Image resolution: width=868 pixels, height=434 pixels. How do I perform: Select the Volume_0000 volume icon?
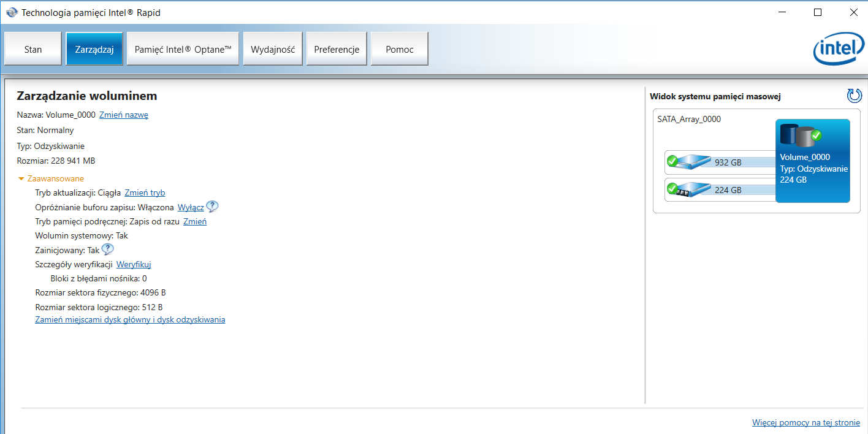coord(812,161)
